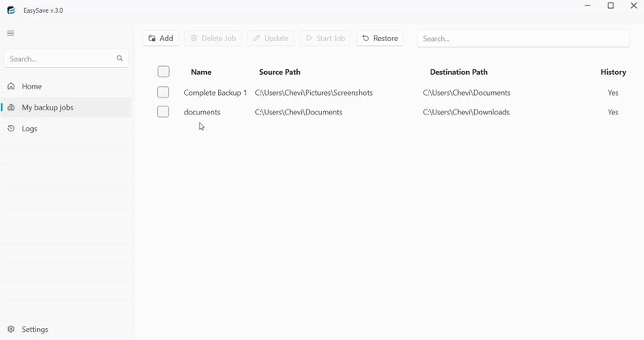644x340 pixels.
Task: Maximize the EasySave window
Action: tap(611, 6)
